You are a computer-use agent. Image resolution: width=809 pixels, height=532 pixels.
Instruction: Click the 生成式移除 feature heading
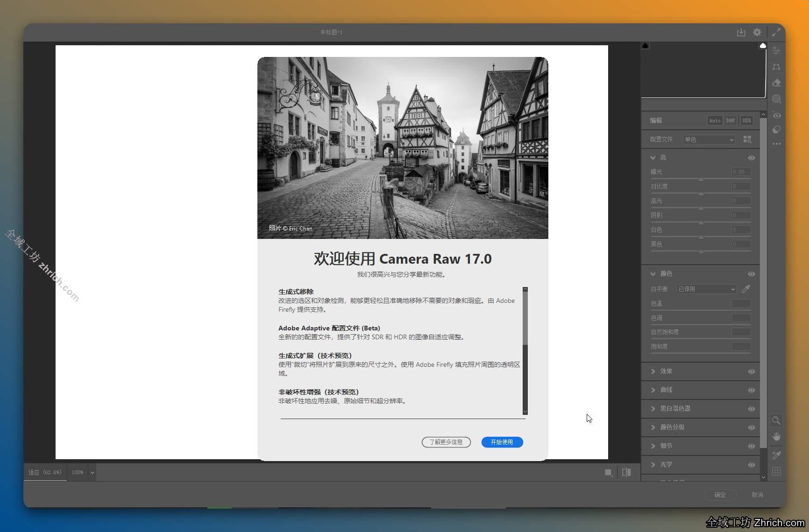point(296,292)
